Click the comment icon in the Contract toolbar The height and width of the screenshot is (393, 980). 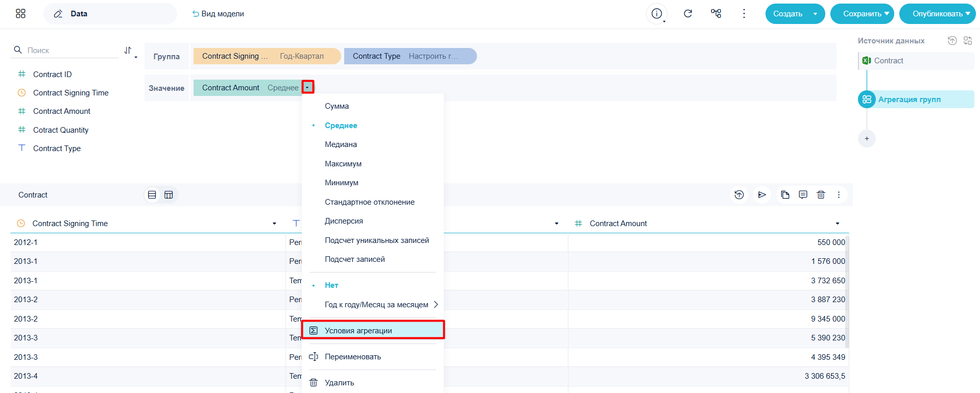[803, 194]
